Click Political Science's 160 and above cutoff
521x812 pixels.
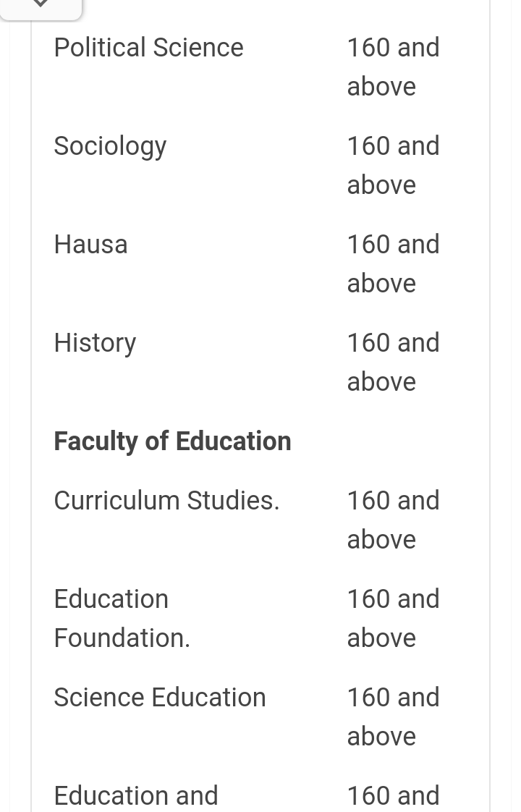[393, 67]
